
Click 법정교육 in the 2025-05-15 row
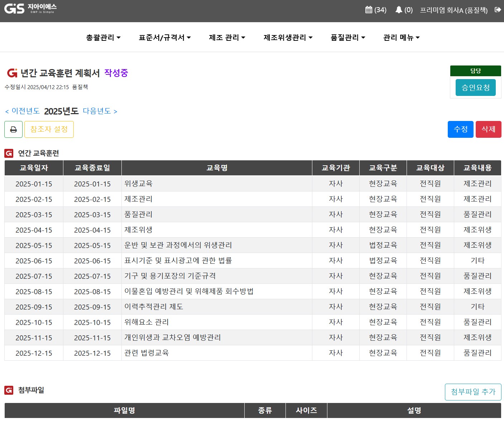[x=383, y=245]
